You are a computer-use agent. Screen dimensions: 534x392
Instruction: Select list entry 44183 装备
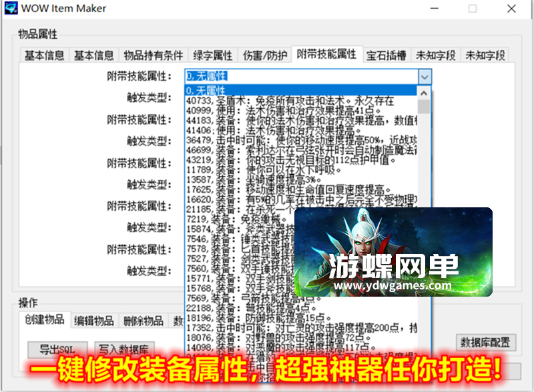[301, 121]
